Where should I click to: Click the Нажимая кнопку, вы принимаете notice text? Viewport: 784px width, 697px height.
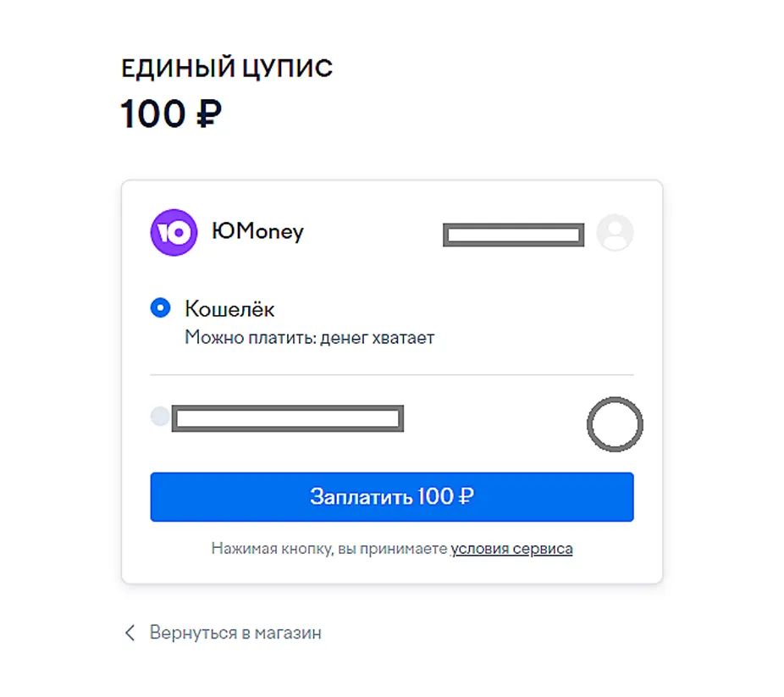[x=329, y=549]
